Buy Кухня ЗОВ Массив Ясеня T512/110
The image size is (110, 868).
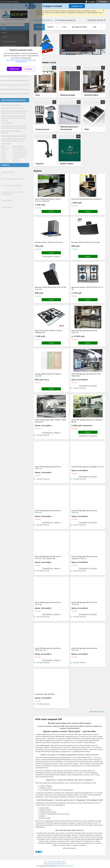click(88, 343)
